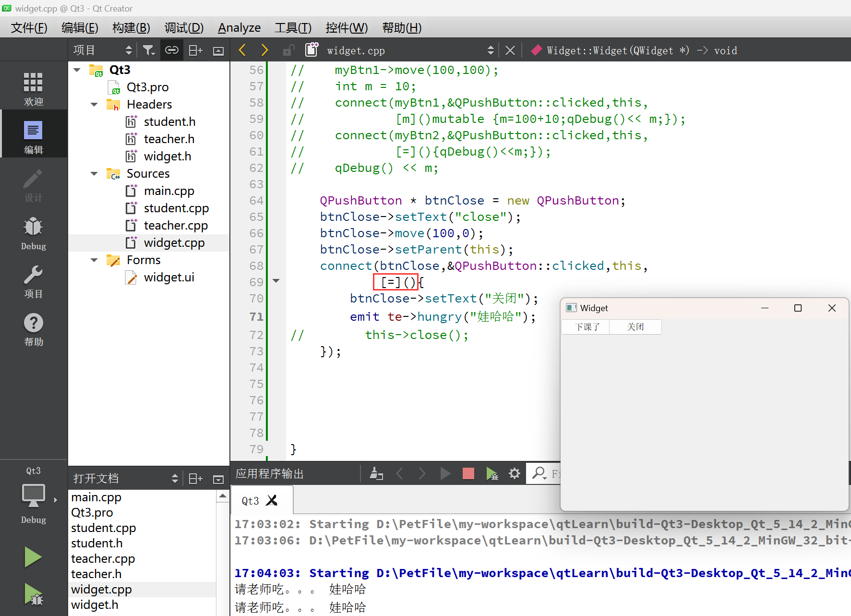The height and width of the screenshot is (616, 851).
Task: Close the Qt3 output tab
Action: (272, 500)
